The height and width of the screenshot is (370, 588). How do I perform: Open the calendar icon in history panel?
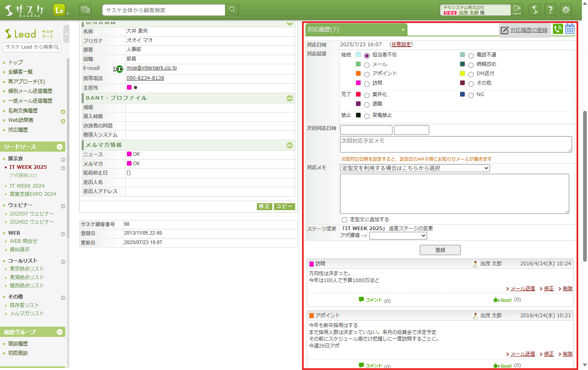570,29
